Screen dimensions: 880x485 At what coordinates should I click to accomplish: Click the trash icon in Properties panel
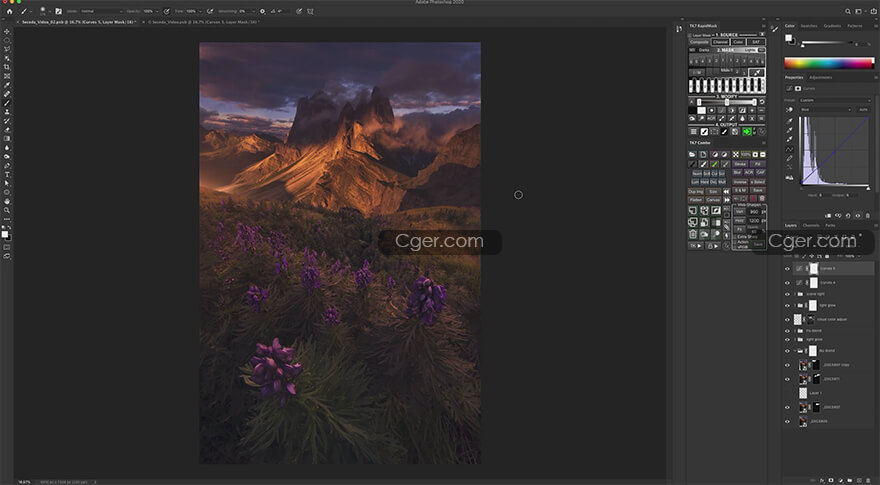868,216
